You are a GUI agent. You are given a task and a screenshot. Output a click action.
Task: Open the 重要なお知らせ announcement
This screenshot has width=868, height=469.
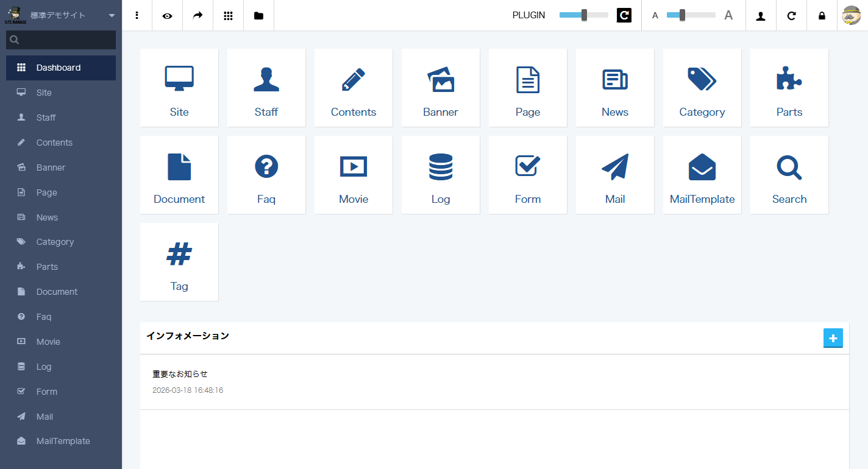[x=179, y=375]
